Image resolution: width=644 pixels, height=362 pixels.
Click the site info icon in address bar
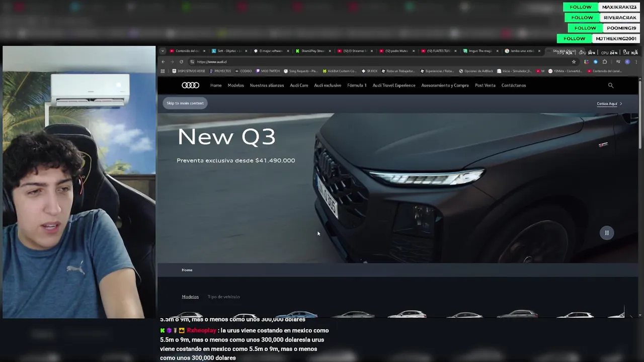[192, 62]
